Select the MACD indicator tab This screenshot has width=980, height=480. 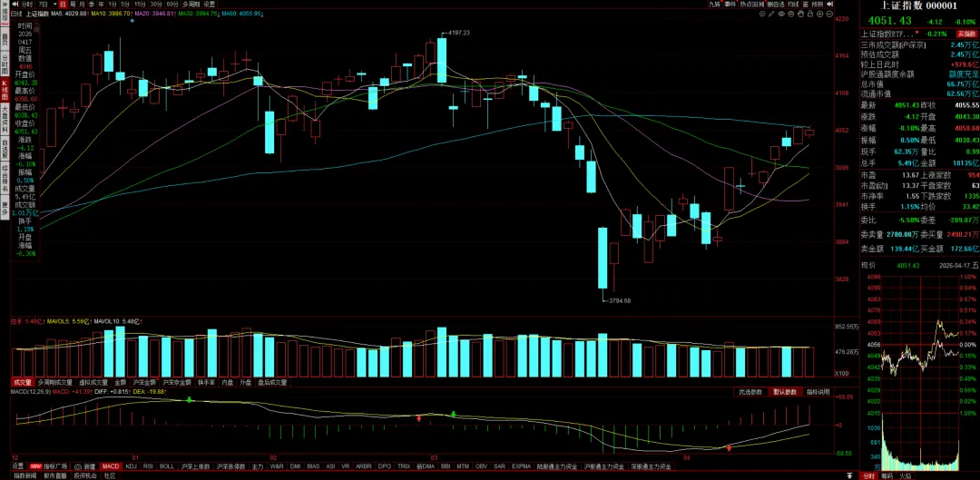tap(111, 466)
